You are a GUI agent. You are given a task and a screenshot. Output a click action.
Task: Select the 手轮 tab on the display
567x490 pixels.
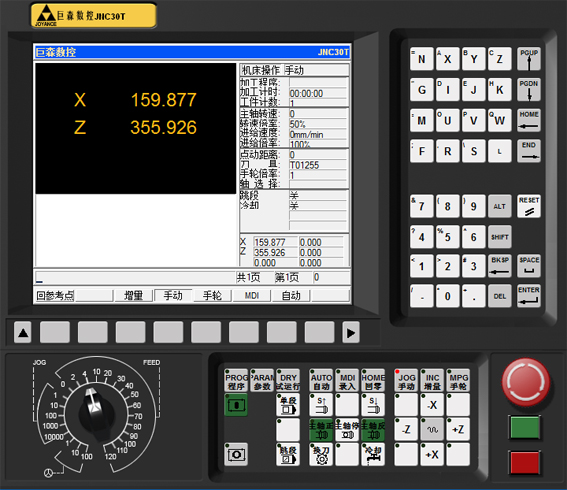point(212,295)
